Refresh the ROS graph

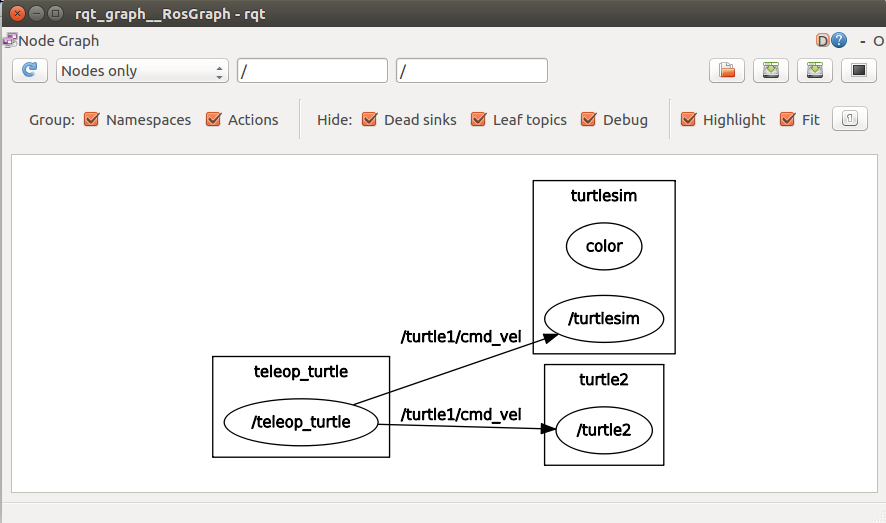30,70
